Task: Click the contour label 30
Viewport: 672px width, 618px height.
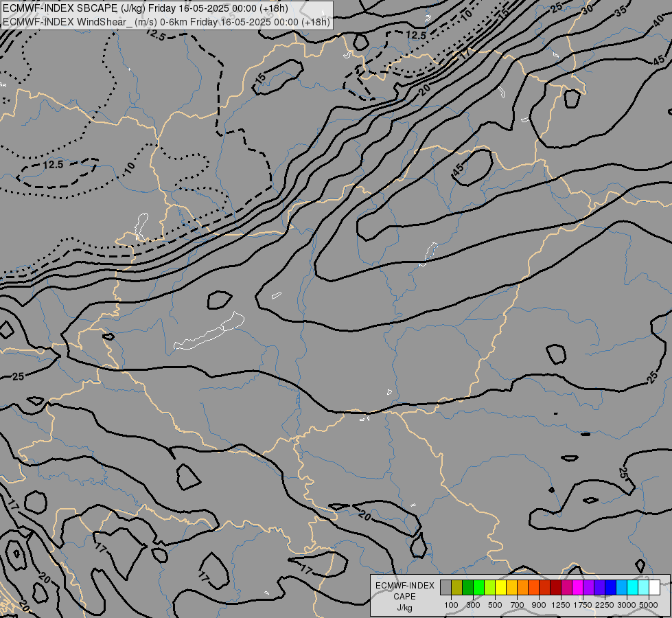Action: click(588, 8)
